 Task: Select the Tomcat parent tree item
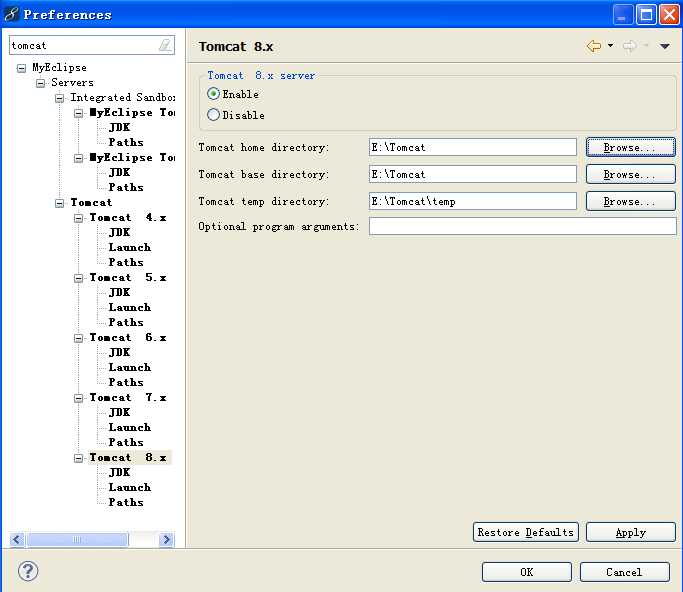[x=91, y=202]
